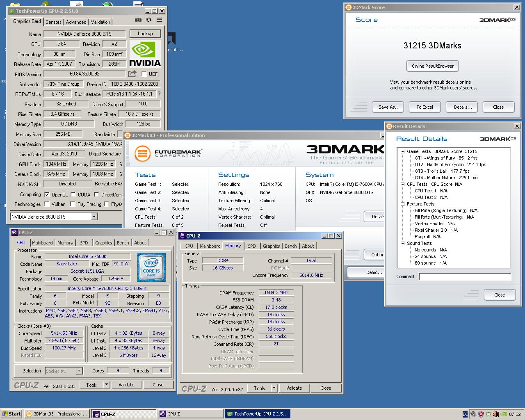Image resolution: width=525 pixels, height=420 pixels.
Task: Click the Bus Interface question mark help
Action: click(159, 94)
